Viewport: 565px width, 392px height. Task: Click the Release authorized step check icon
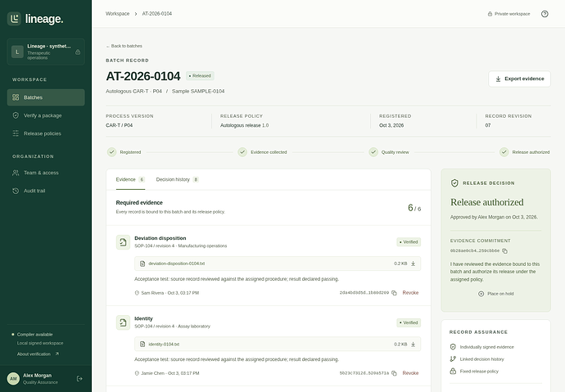coord(504,152)
